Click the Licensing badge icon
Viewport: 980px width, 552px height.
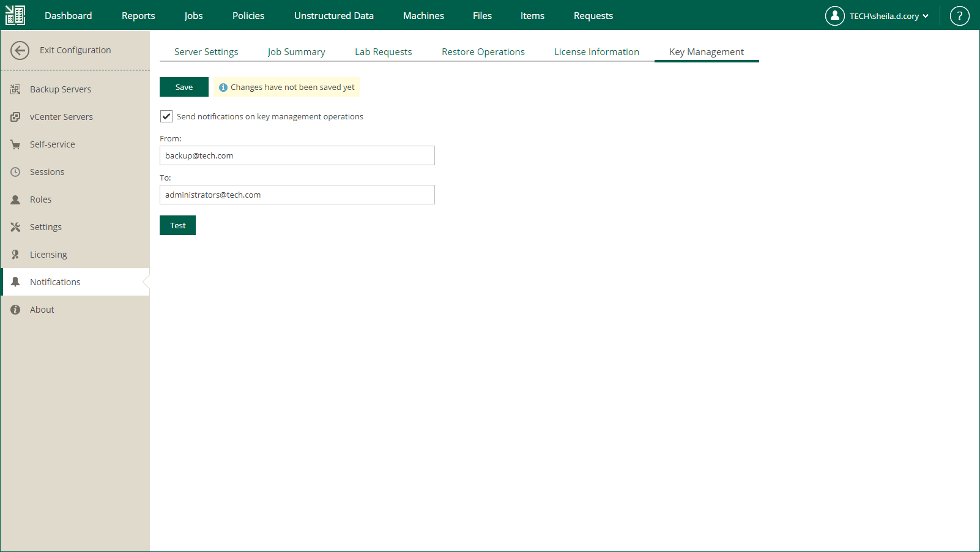click(15, 255)
